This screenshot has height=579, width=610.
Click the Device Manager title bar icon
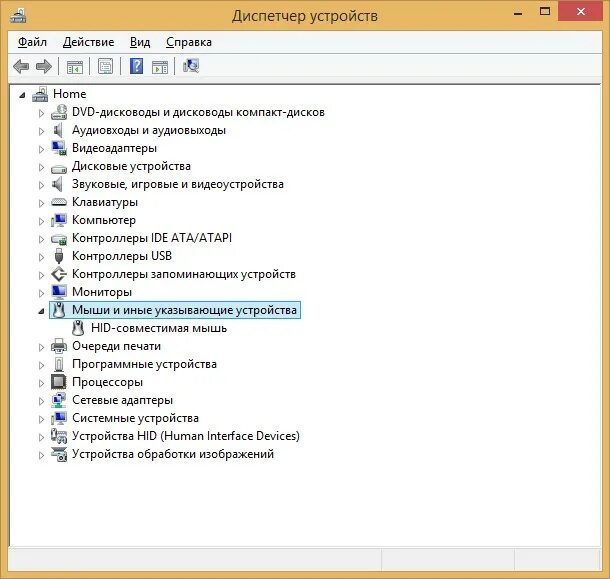coord(18,16)
